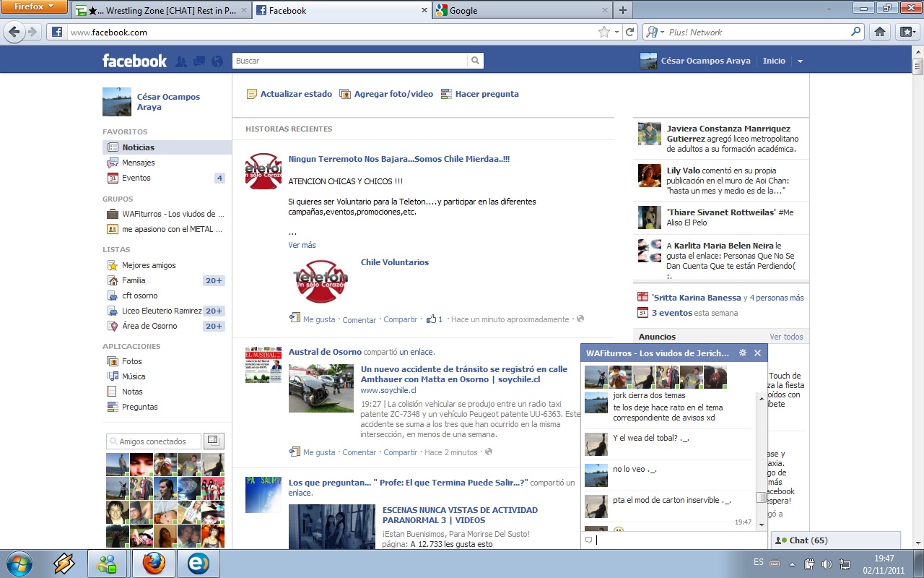Click the post privacy globe icon on Teleton post
Viewport: 924px width, 578px height.
(x=580, y=319)
